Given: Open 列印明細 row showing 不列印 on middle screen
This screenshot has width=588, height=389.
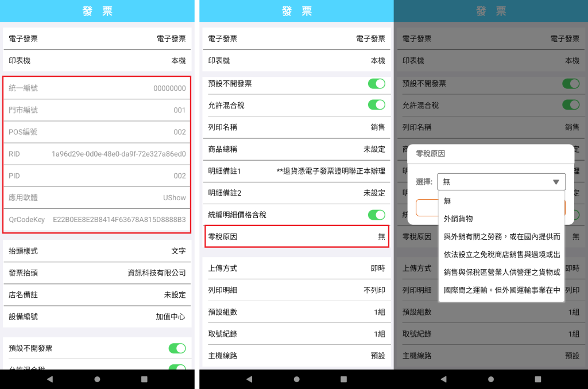Looking at the screenshot, I should pyautogui.click(x=297, y=290).
